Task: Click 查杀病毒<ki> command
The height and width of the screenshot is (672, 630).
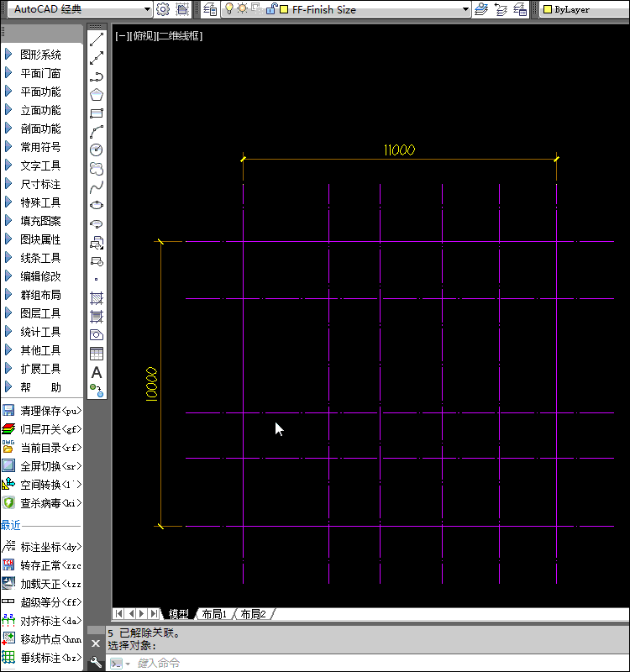Action: (x=41, y=502)
